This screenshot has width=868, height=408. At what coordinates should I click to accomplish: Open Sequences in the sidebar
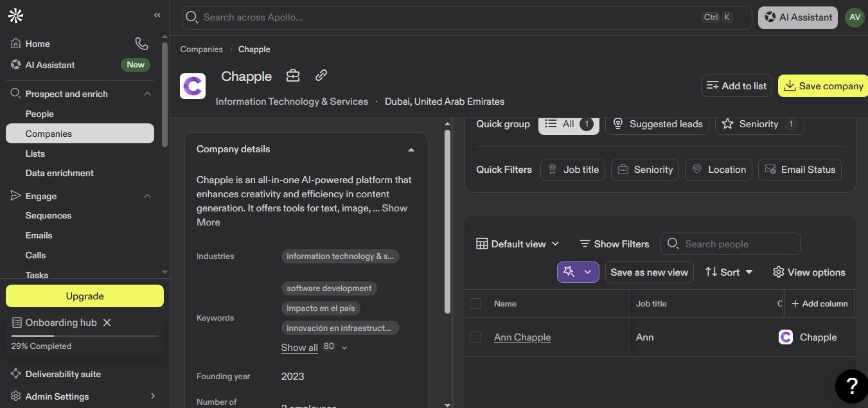48,215
